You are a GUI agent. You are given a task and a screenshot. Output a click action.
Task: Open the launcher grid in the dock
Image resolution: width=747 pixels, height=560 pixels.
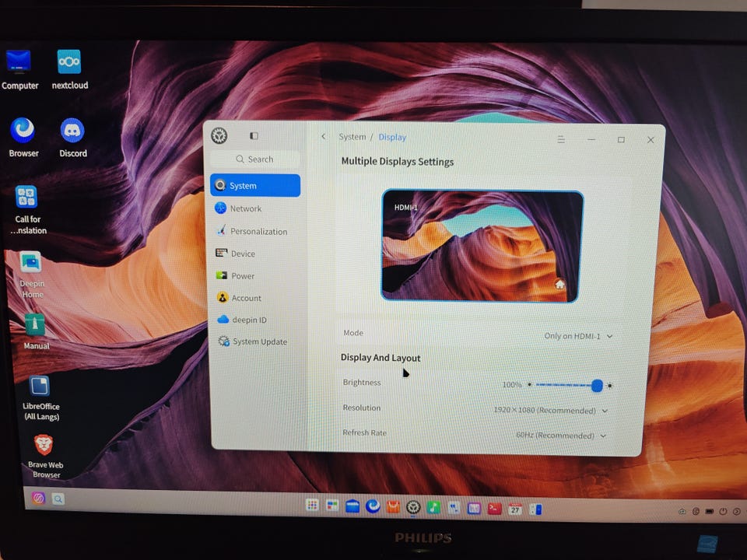pyautogui.click(x=312, y=506)
